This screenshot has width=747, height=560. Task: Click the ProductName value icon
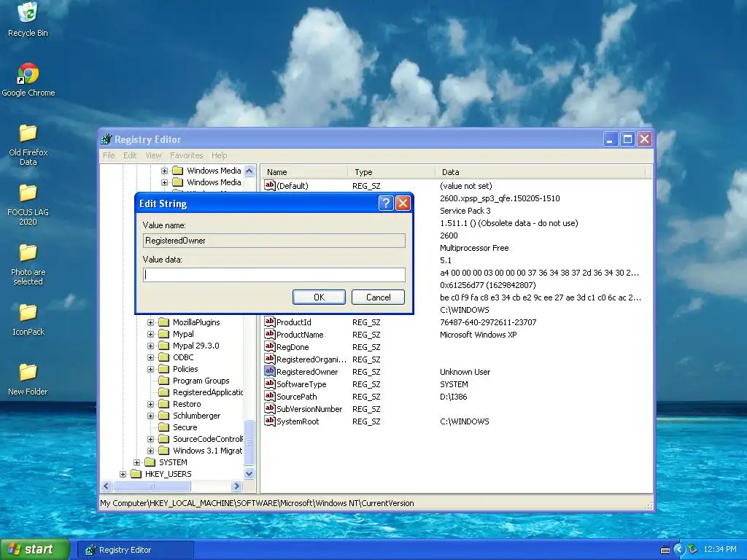click(x=270, y=334)
